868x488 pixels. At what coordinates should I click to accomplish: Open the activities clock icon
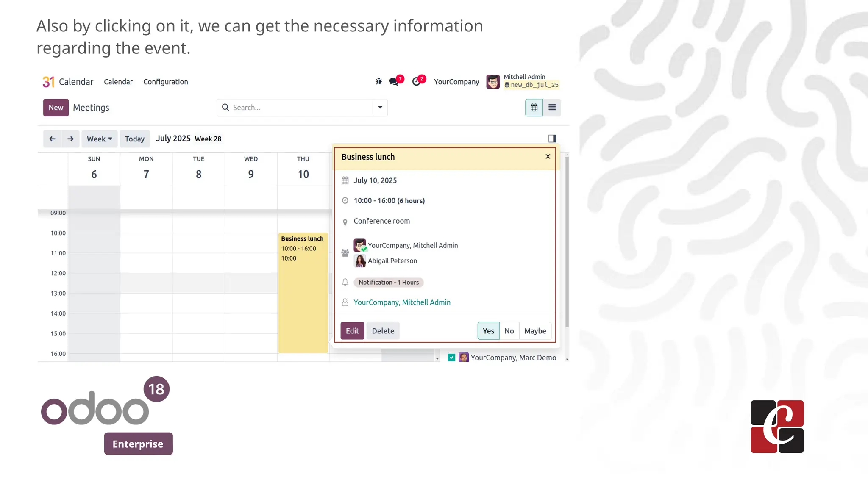pyautogui.click(x=416, y=81)
